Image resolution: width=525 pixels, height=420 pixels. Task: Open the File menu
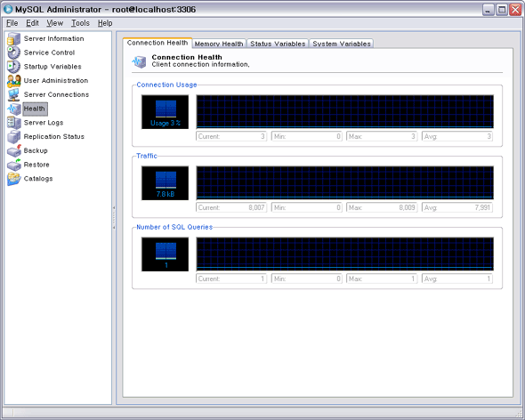(x=12, y=23)
